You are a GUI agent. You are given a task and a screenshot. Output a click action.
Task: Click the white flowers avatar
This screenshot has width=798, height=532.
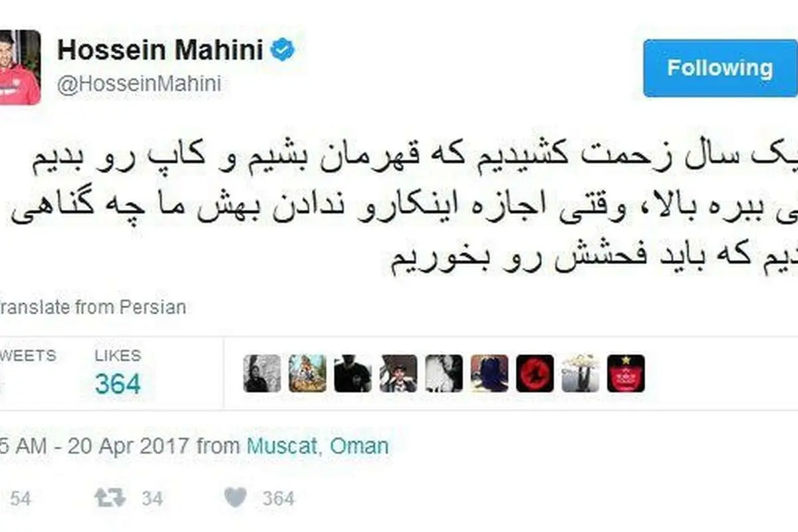point(580,374)
